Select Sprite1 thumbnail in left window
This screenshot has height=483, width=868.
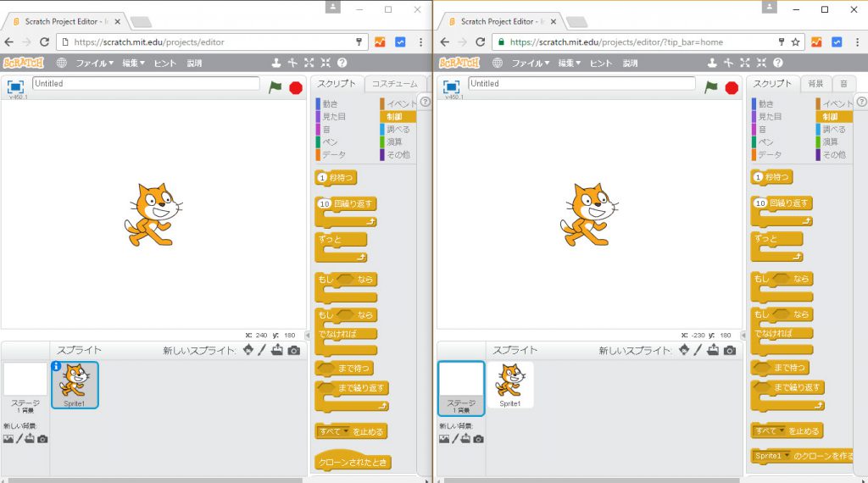(75, 385)
